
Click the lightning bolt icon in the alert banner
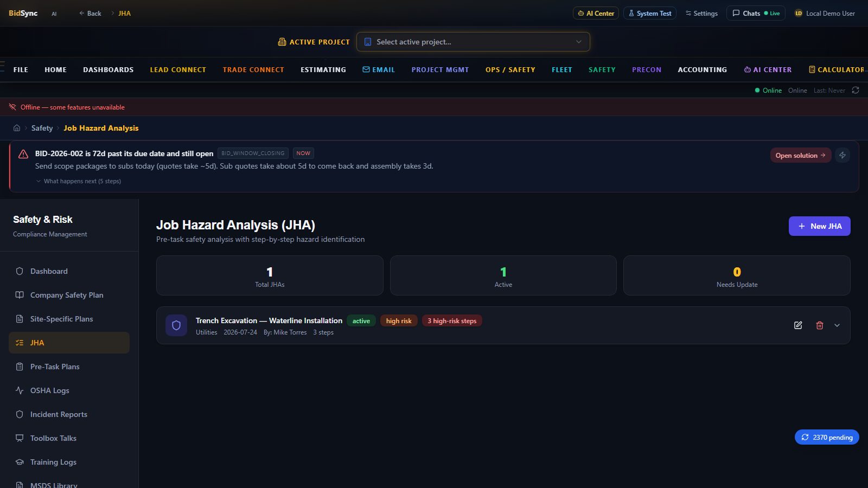pos(843,155)
